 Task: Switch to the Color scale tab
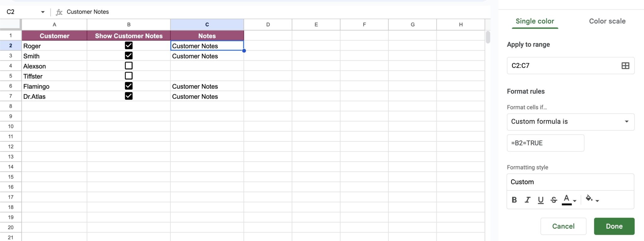click(x=607, y=21)
